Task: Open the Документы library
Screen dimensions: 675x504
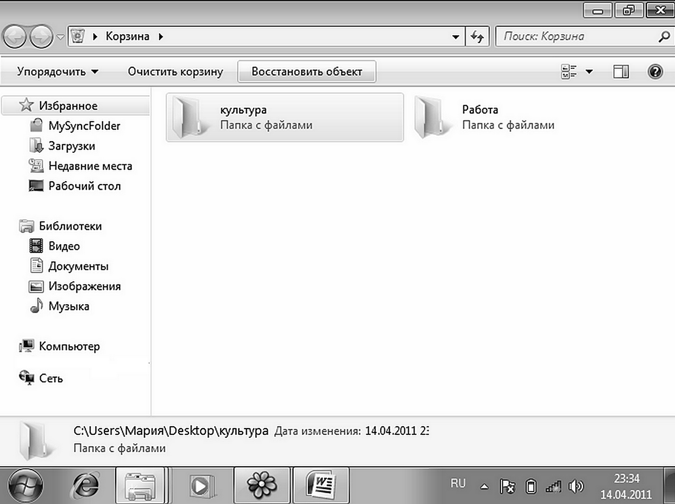Action: click(78, 266)
